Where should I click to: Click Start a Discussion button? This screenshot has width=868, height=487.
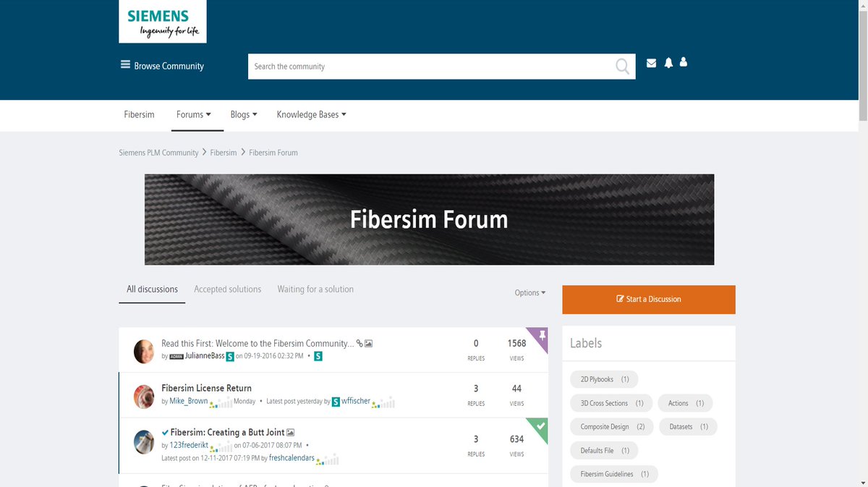click(649, 300)
